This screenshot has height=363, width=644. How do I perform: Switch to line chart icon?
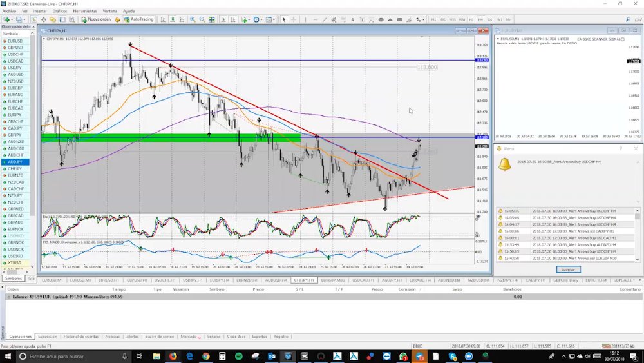(x=182, y=19)
